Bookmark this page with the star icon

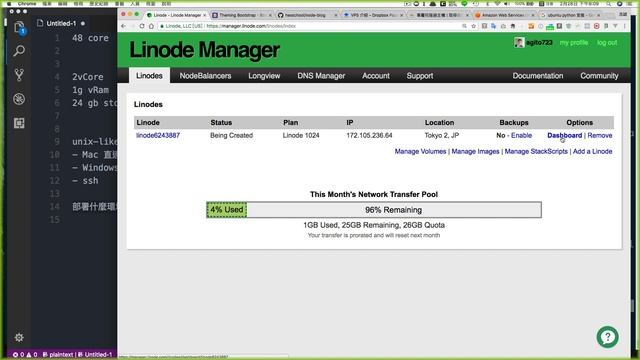(473, 26)
